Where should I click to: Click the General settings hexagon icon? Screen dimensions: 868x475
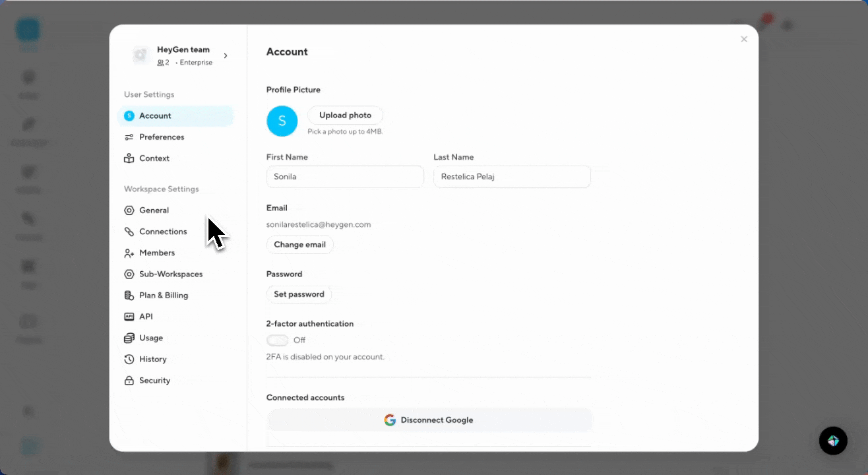pos(129,210)
